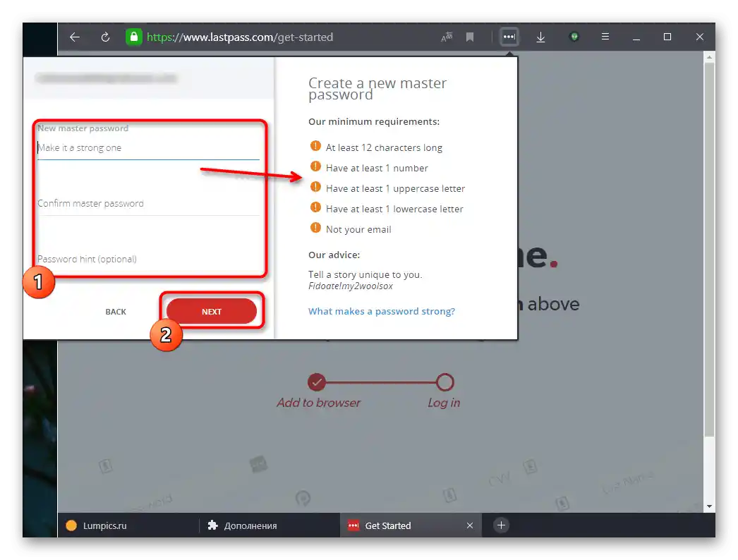738x560 pixels.
Task: Click the 'Not your email' requirement text
Action: tap(358, 230)
